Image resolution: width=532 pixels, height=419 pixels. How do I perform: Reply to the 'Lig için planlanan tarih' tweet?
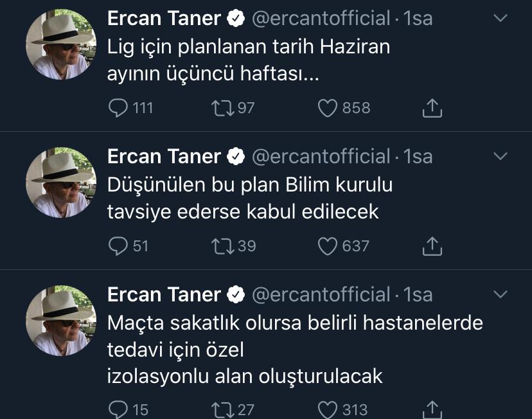tap(118, 108)
